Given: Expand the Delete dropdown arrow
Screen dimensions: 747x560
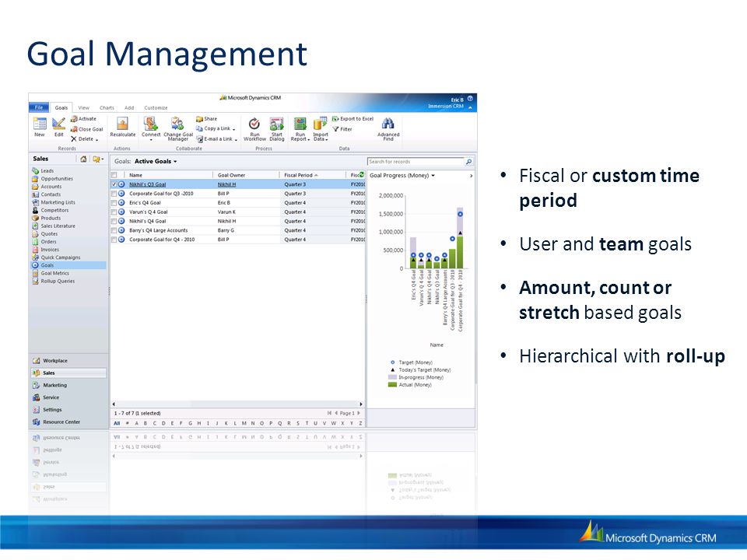Looking at the screenshot, I should pyautogui.click(x=96, y=139).
